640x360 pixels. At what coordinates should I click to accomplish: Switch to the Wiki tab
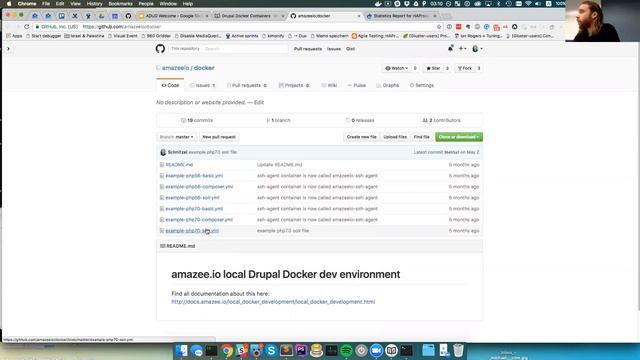click(x=329, y=85)
